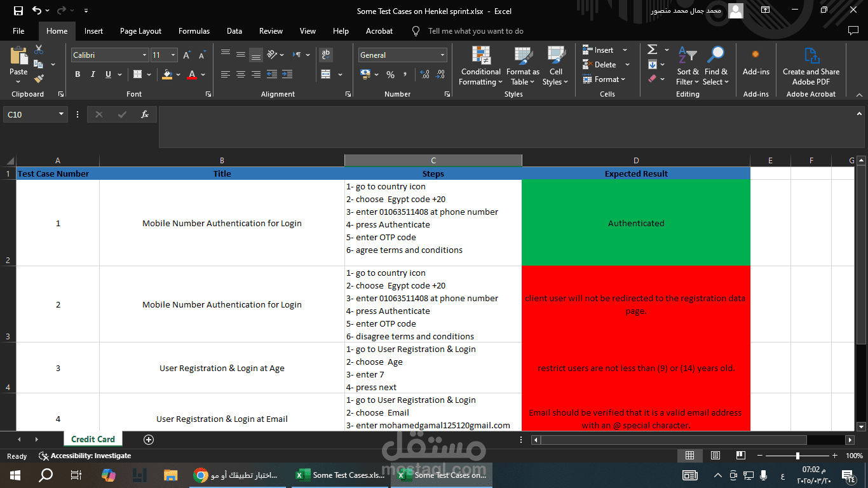
Task: Select the Format Painter brush icon
Action: 39,79
